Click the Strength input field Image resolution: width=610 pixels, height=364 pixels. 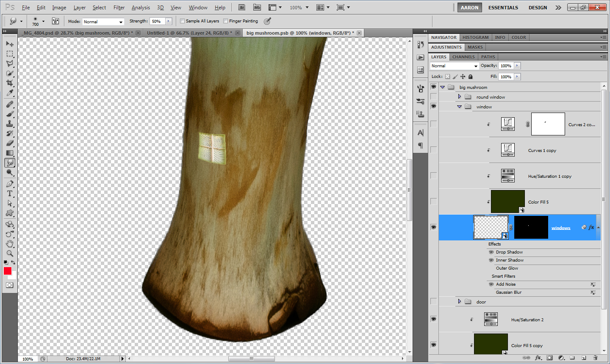(x=157, y=21)
